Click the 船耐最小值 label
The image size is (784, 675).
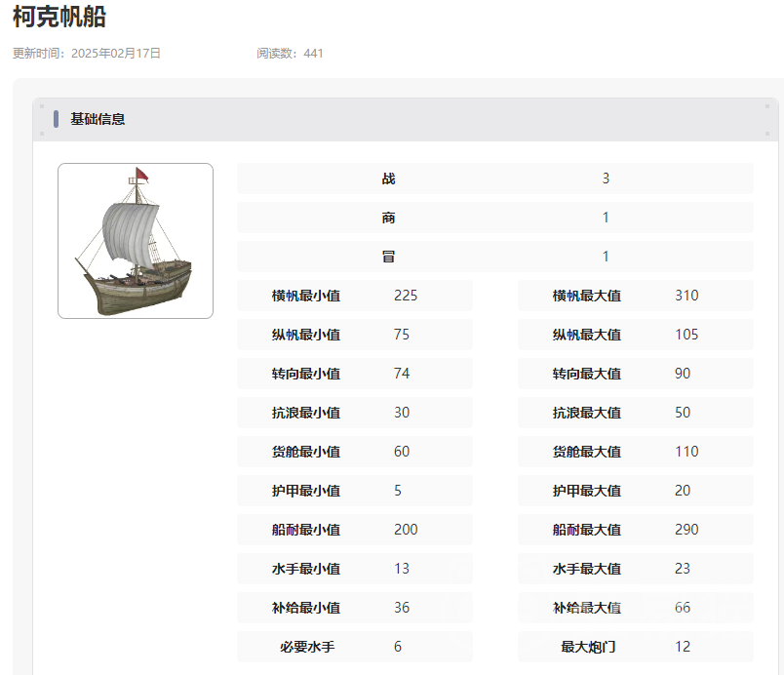(306, 530)
